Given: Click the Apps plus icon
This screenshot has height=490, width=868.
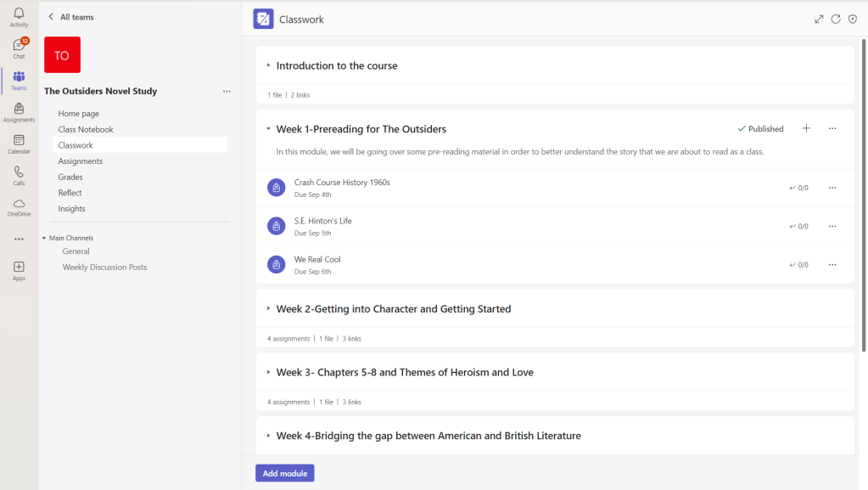Looking at the screenshot, I should pyautogui.click(x=19, y=270).
